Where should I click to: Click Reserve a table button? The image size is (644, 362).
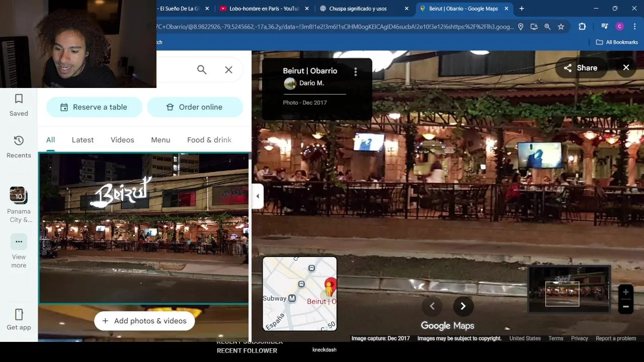click(x=94, y=107)
